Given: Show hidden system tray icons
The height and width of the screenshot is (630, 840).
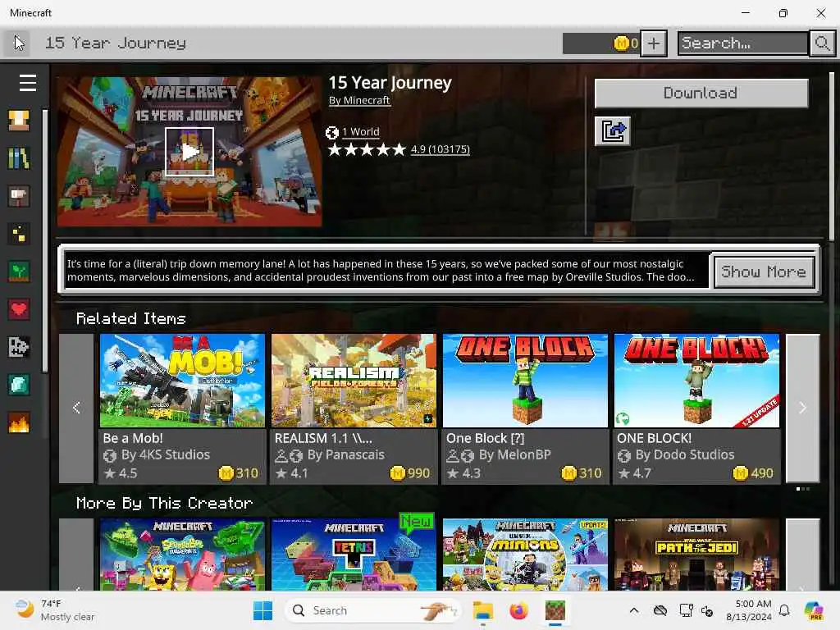Looking at the screenshot, I should click(634, 610).
